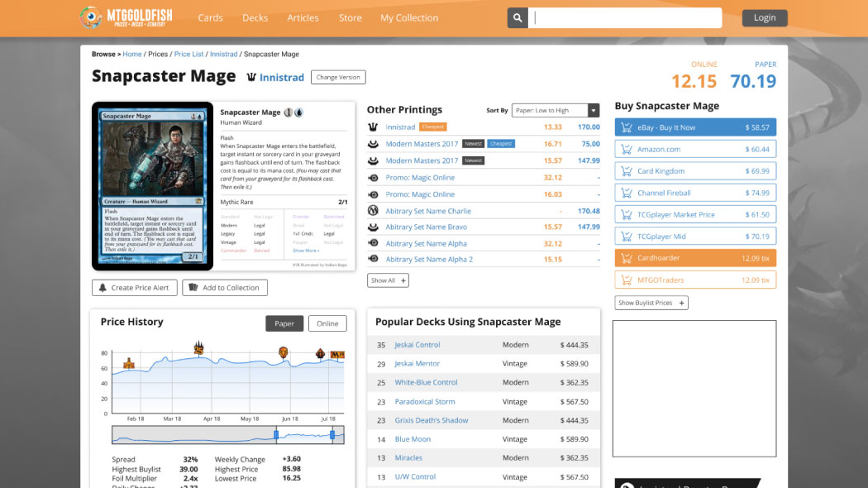Click cart icon in eBay Buy It Now row

(627, 127)
